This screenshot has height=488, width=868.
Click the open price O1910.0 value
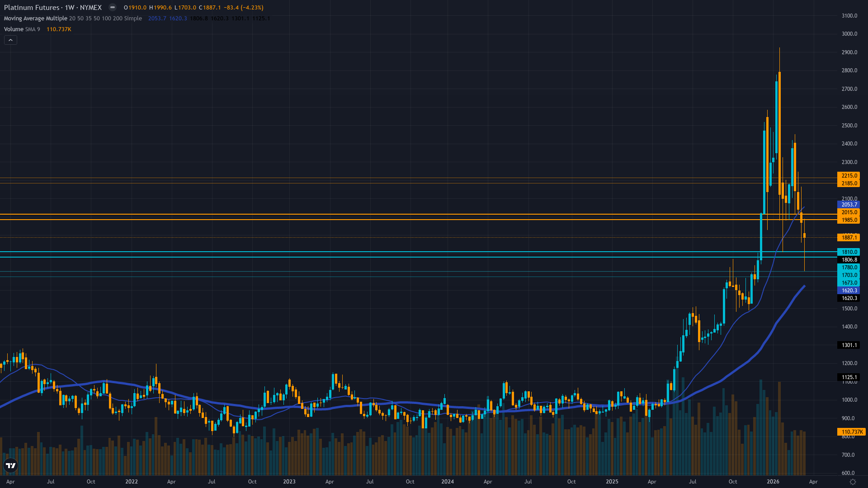135,8
